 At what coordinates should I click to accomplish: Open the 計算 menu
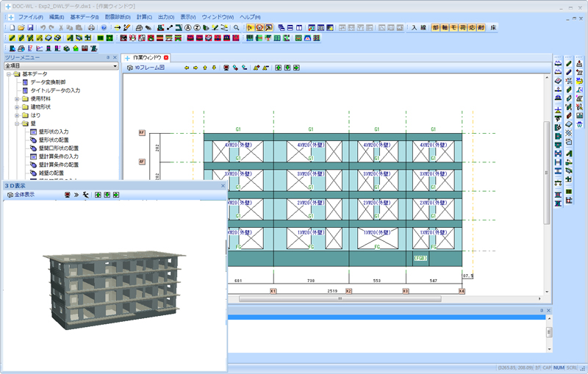[143, 16]
